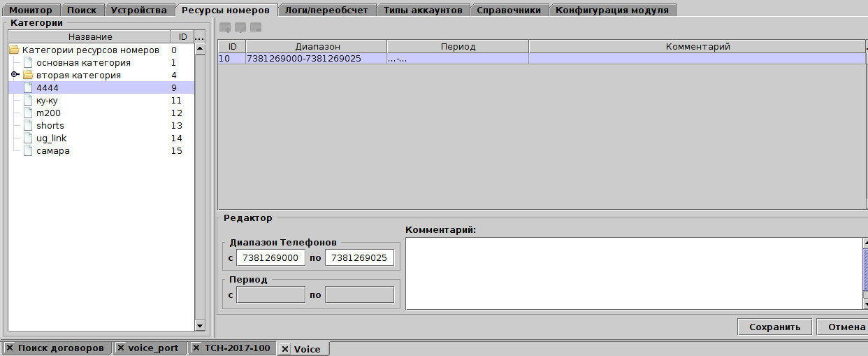Click the add range toolbar icon
The image size is (868, 356).
coord(225,28)
